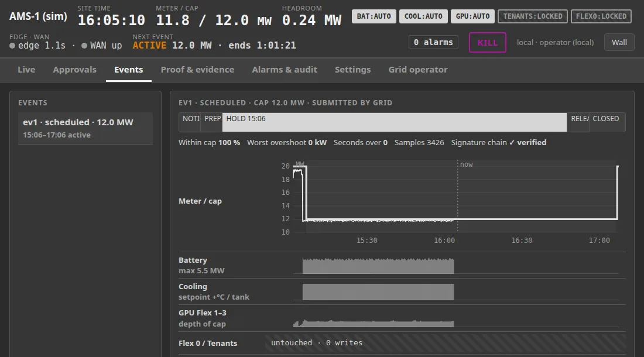The height and width of the screenshot is (357, 644).
Task: Click the Cooling setpoint bar
Action: [378, 292]
